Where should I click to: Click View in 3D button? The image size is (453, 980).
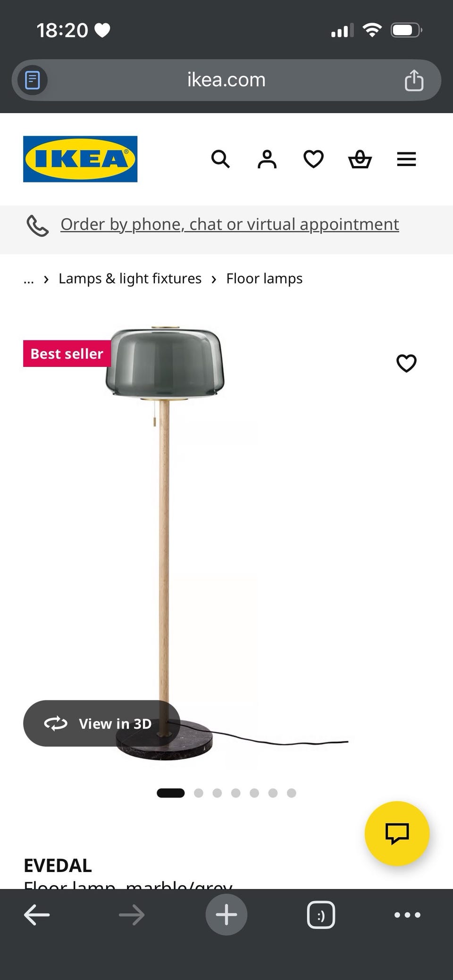(x=101, y=723)
